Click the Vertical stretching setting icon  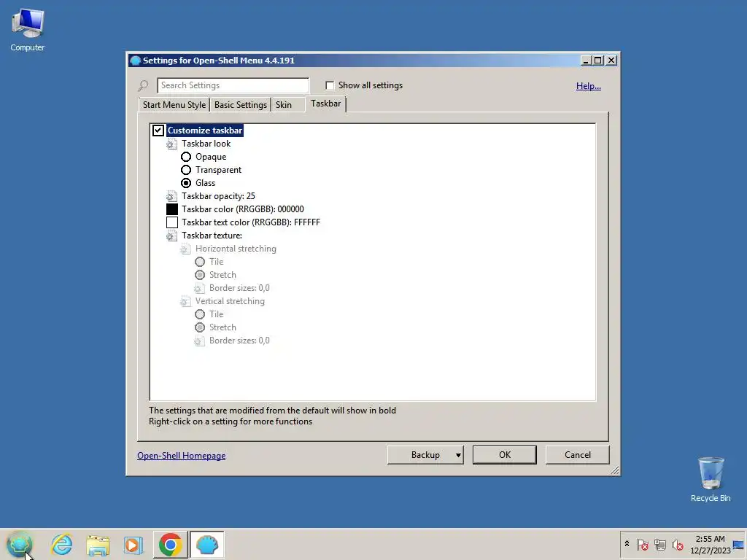pos(185,301)
